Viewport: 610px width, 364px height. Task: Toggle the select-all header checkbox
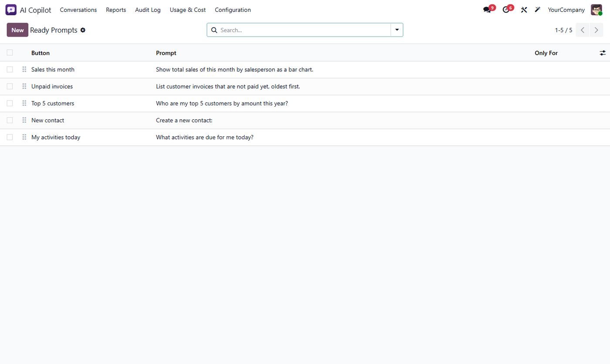pyautogui.click(x=10, y=53)
